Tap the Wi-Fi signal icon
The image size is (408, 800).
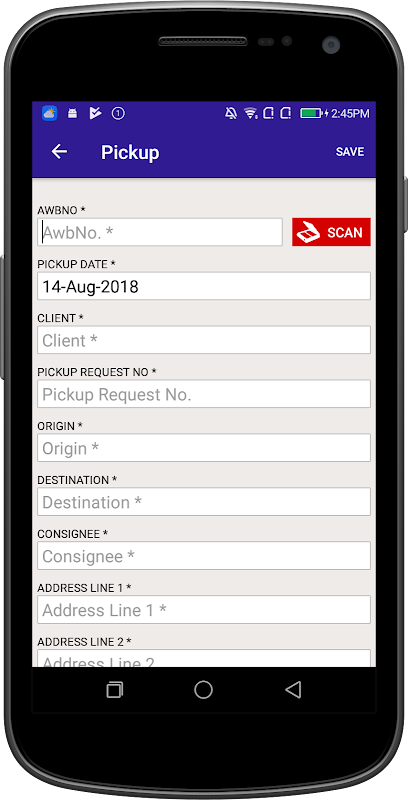point(250,113)
